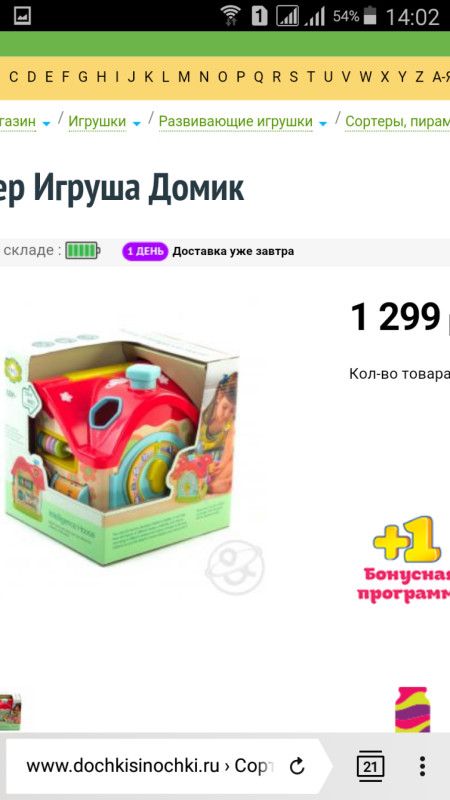Image resolution: width=450 pixels, height=800 pixels.
Task: Tap the +1 Бонусная программа banner
Action: click(x=406, y=559)
